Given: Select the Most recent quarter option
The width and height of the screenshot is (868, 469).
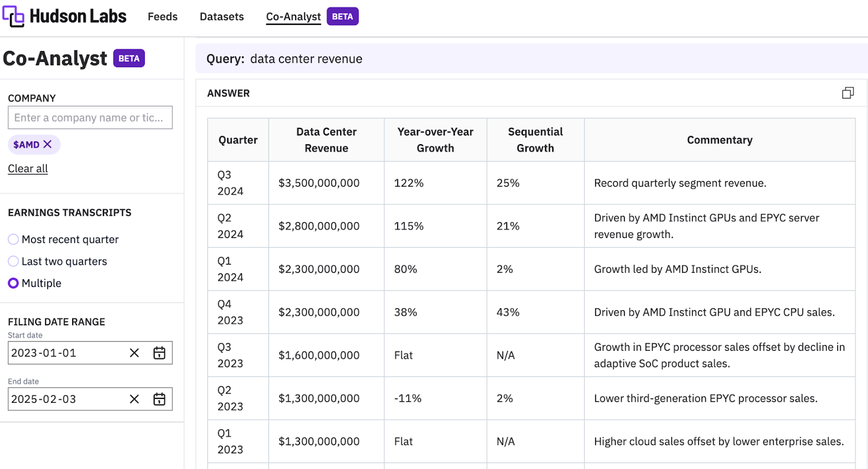Looking at the screenshot, I should click(14, 240).
